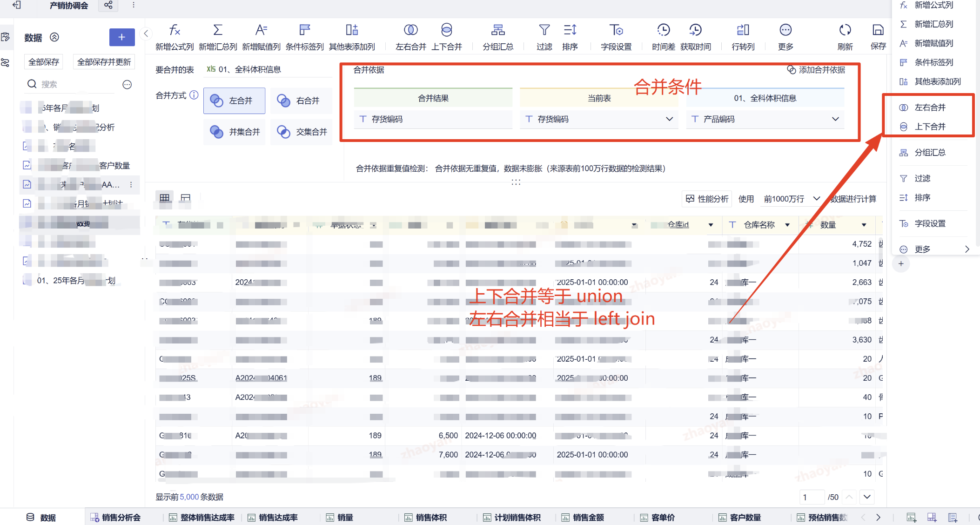Click the 全部保存 button
Image resolution: width=980 pixels, height=525 pixels.
(44, 62)
